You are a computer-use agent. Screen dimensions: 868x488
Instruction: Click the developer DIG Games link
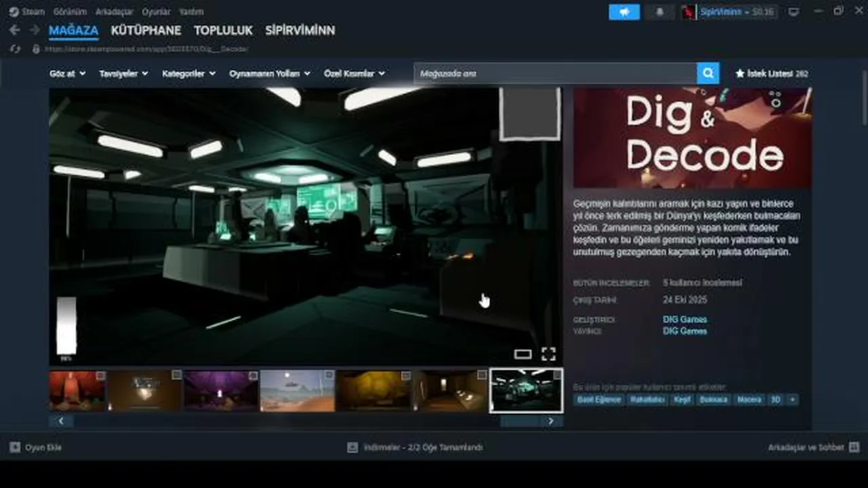click(685, 319)
